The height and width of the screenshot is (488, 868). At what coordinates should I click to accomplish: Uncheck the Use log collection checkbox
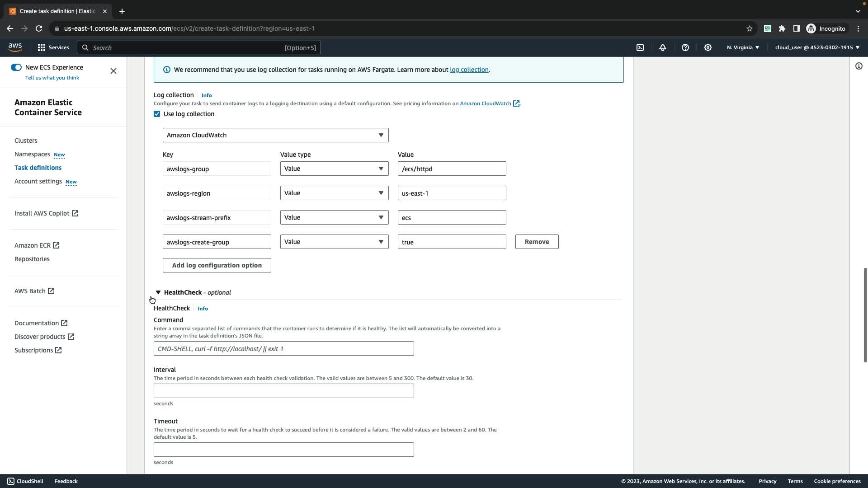[x=157, y=114]
